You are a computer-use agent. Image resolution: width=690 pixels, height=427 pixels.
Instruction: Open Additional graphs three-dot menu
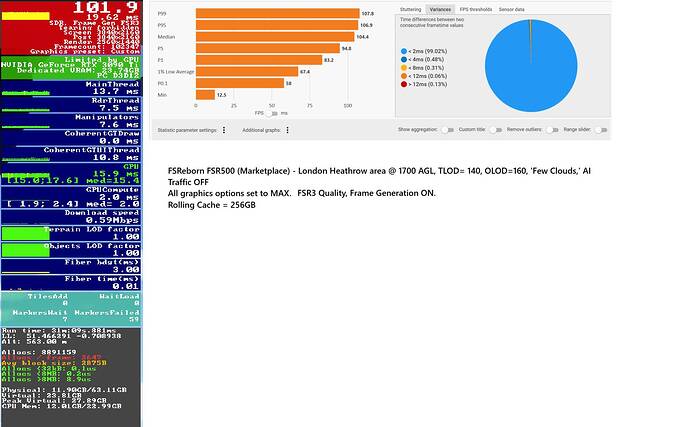pyautogui.click(x=287, y=130)
